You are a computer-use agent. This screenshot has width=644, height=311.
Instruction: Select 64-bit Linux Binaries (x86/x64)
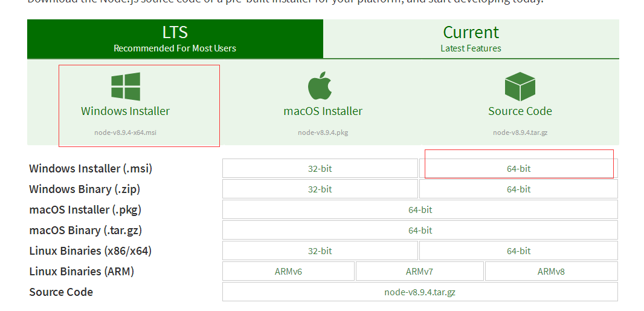pyautogui.click(x=518, y=251)
